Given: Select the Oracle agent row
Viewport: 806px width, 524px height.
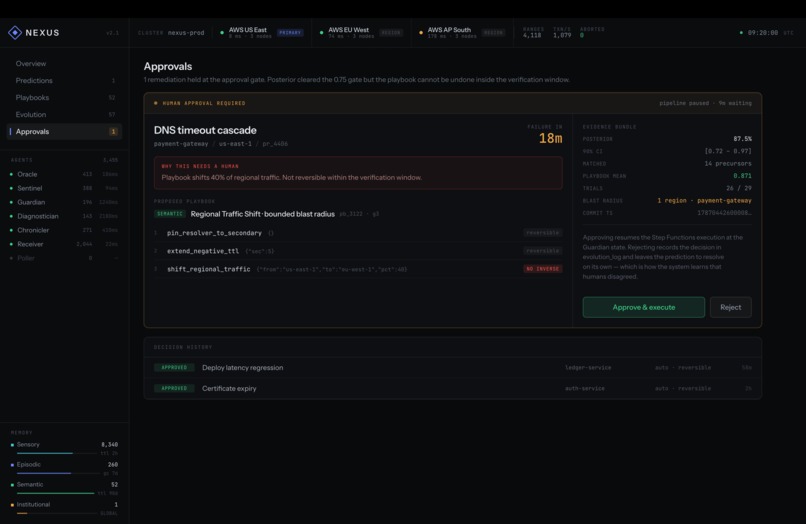Looking at the screenshot, I should [x=64, y=174].
